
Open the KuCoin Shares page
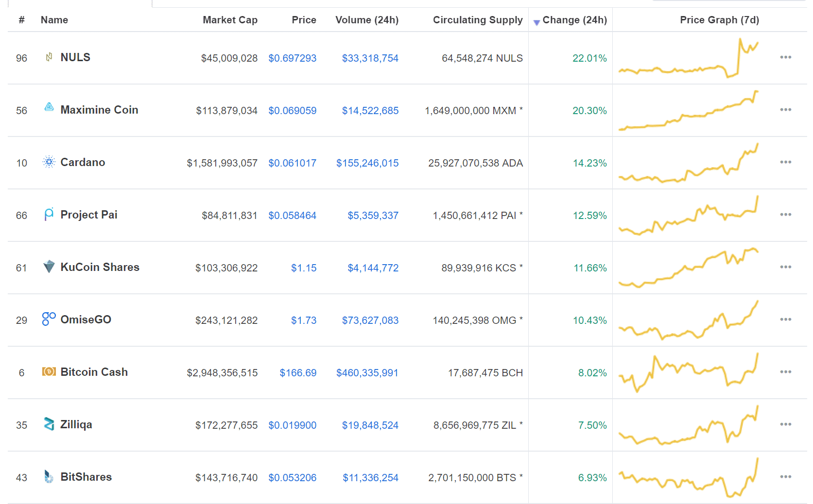pos(100,267)
